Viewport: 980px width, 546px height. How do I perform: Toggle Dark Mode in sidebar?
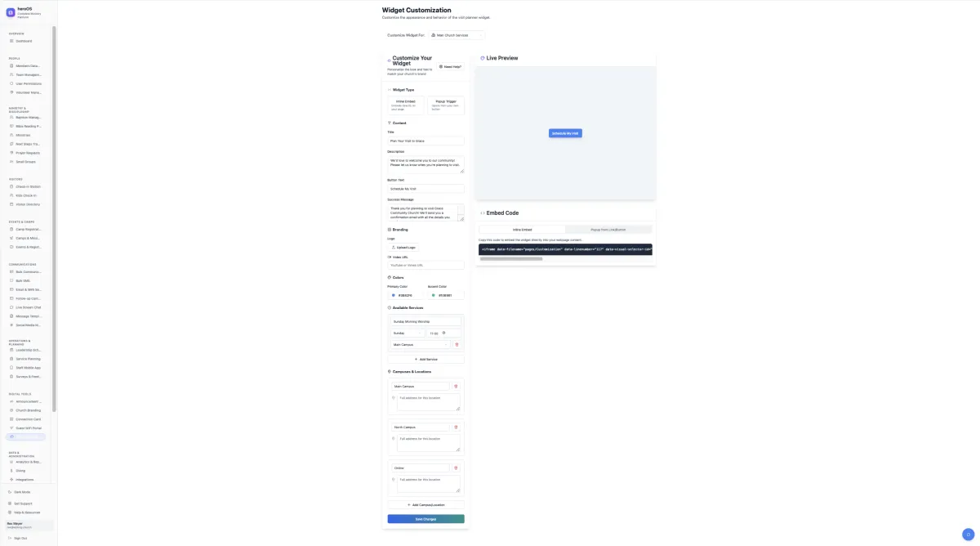[x=22, y=492]
